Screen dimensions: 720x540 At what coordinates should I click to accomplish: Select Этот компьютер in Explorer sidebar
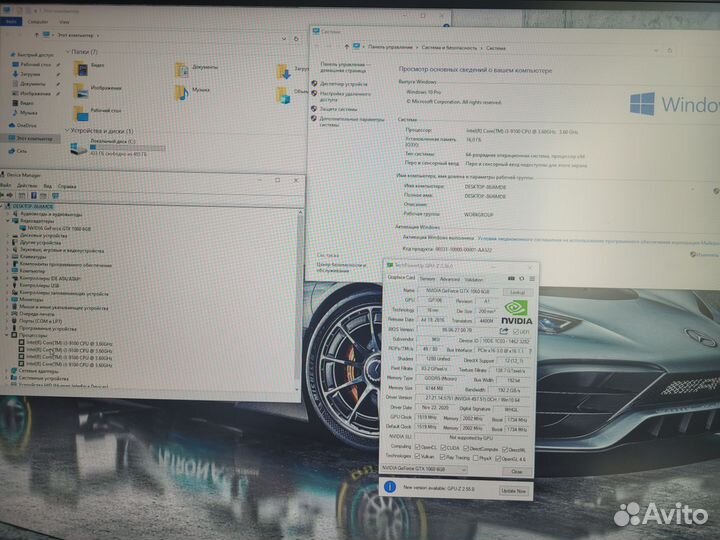coord(31,138)
